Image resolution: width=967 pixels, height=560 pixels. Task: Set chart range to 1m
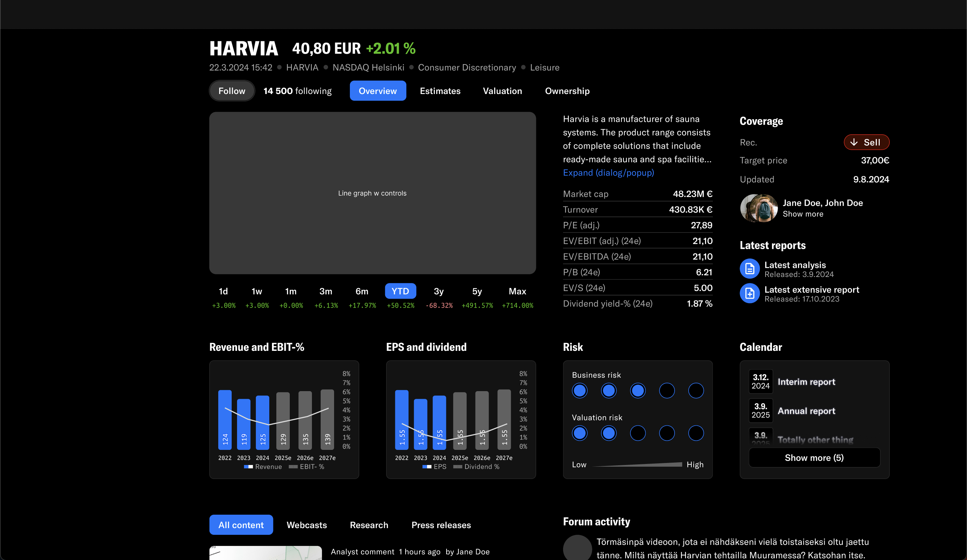pos(291,291)
